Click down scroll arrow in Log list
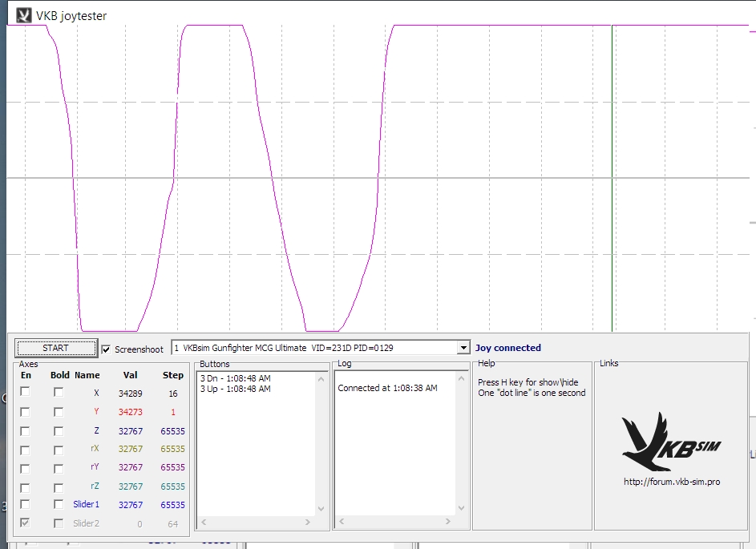 462,508
